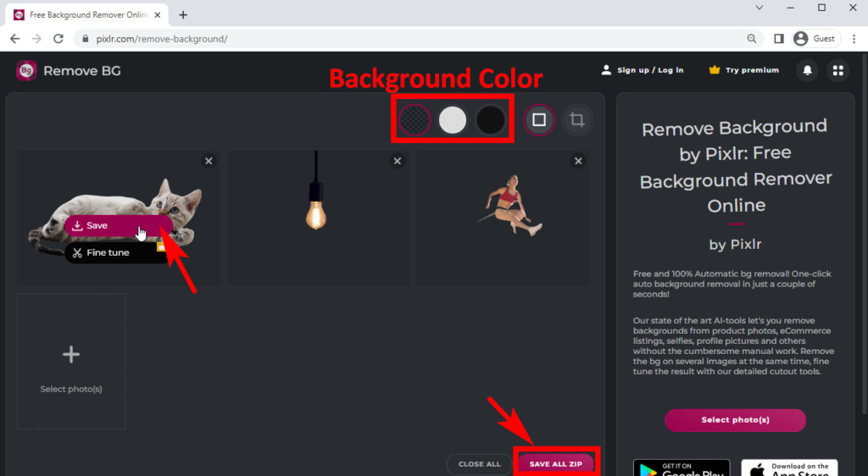
Task: Click the Remove BG title text
Action: pyautogui.click(x=82, y=71)
